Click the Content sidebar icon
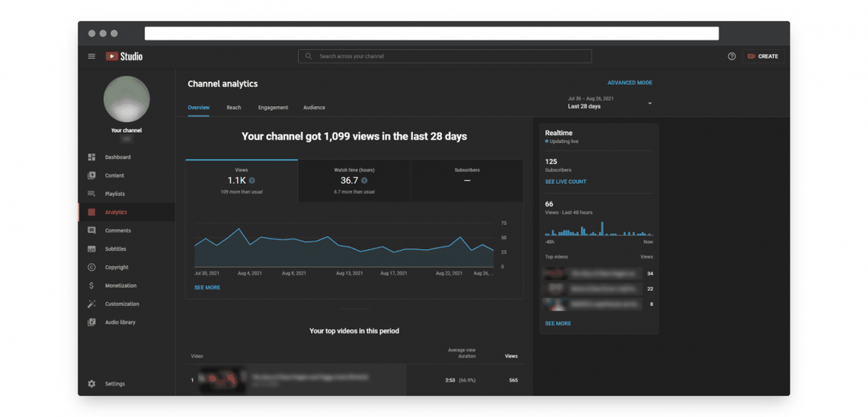 pyautogui.click(x=92, y=175)
